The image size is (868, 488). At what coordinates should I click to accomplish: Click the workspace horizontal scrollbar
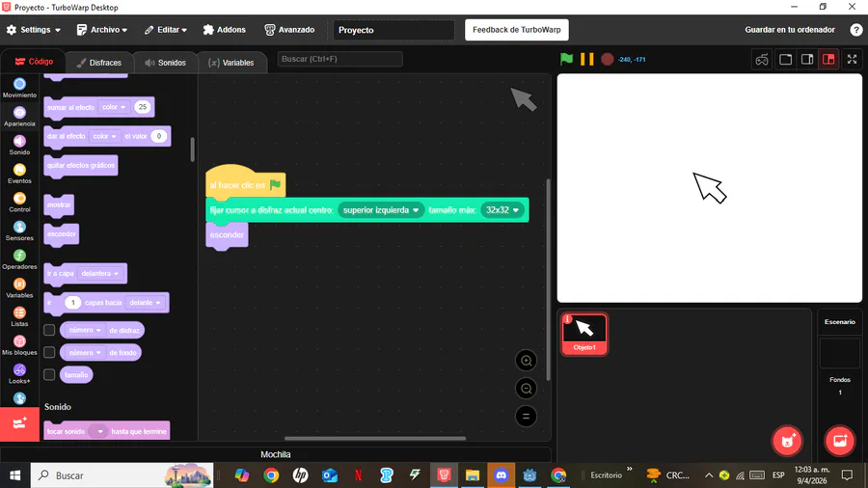click(375, 439)
